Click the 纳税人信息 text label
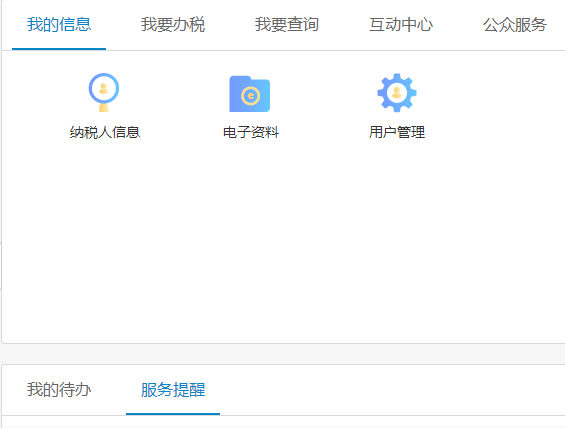 coord(105,132)
